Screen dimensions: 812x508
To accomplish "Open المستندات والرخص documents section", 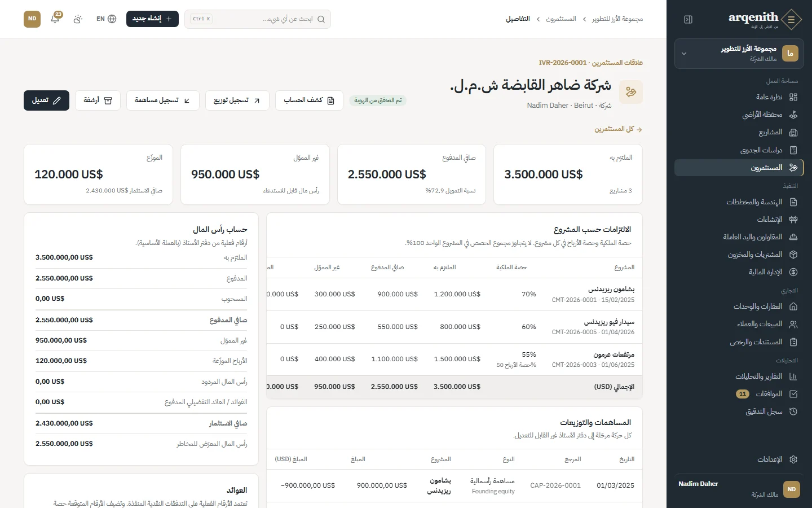I will (739, 342).
